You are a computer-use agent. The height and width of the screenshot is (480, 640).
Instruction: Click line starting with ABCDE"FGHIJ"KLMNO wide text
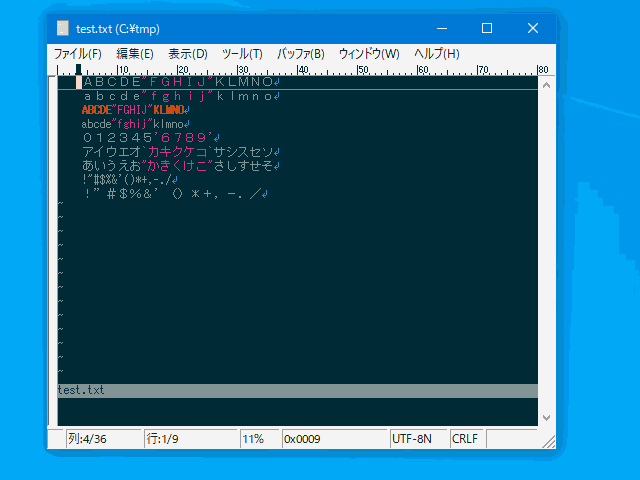(182, 82)
